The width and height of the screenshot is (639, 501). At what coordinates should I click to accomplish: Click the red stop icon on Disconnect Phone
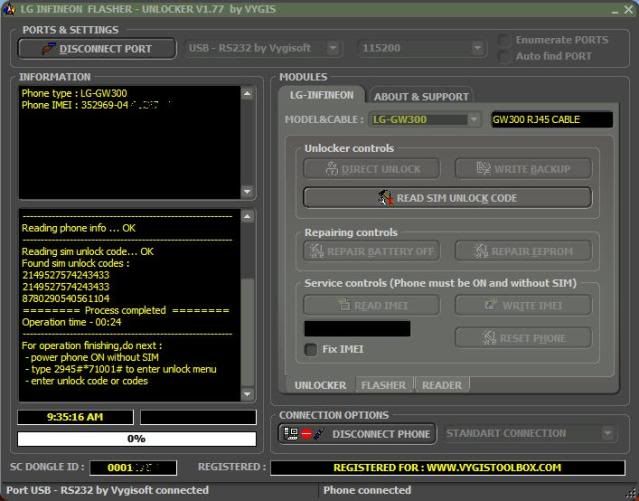click(x=307, y=434)
